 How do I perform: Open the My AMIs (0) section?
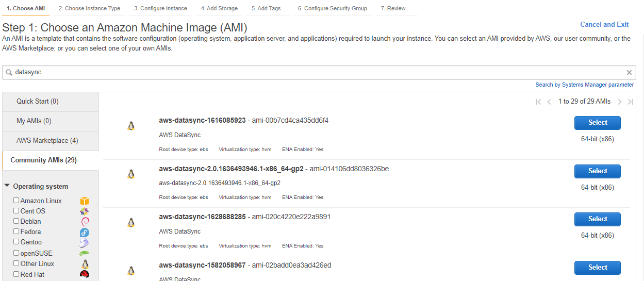click(51, 121)
